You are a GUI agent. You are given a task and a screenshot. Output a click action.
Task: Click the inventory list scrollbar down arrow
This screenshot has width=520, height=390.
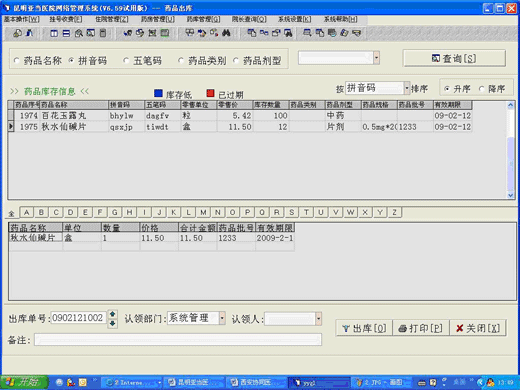(511, 195)
